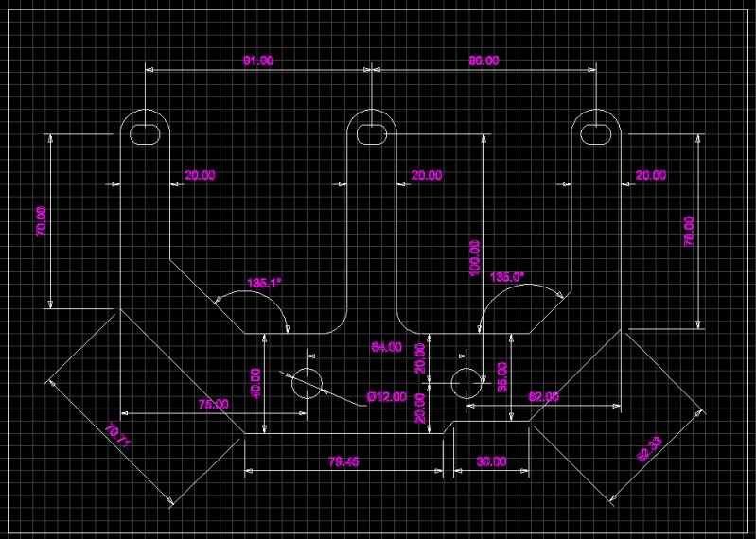This screenshot has width=756, height=539.
Task: Click the 90.00 horizontal dimension label
Action: click(x=483, y=61)
